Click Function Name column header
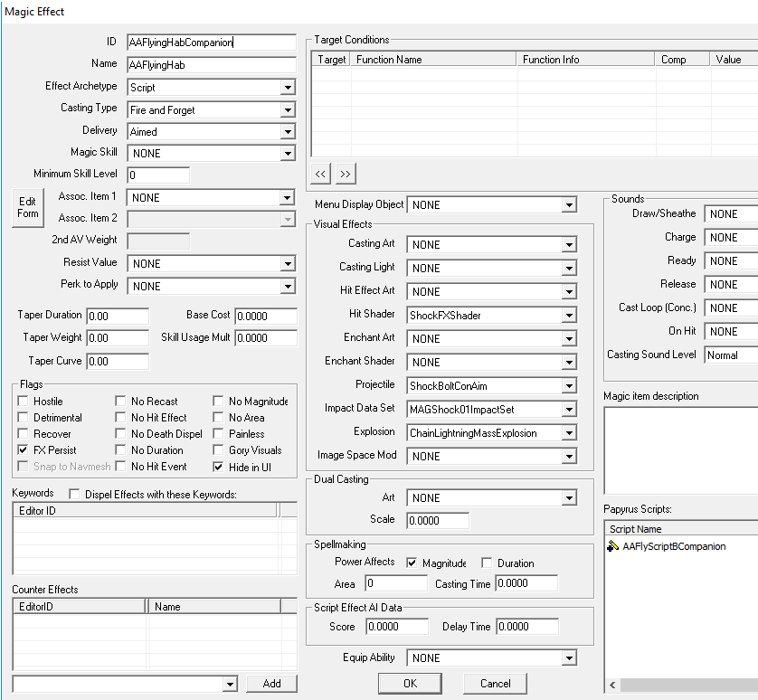 (x=433, y=60)
